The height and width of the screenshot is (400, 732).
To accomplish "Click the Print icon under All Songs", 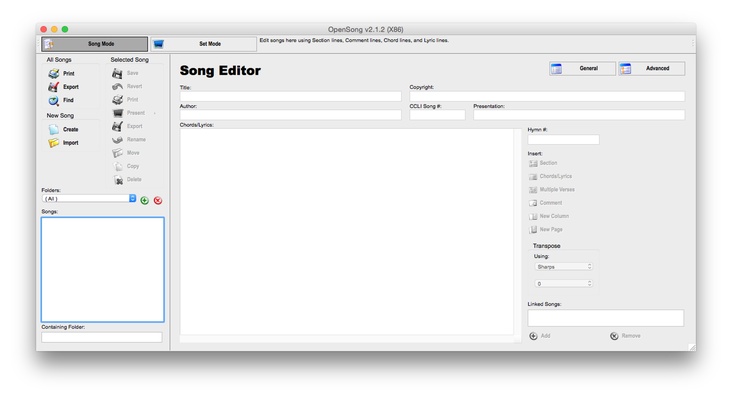I will coord(54,73).
